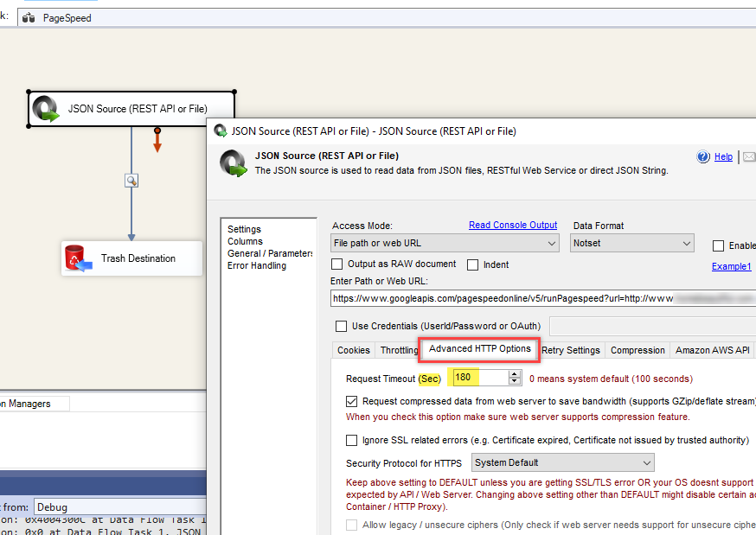Open the data viewer magnifier on the path
Image resolution: width=756 pixels, height=535 pixels.
pyautogui.click(x=131, y=181)
